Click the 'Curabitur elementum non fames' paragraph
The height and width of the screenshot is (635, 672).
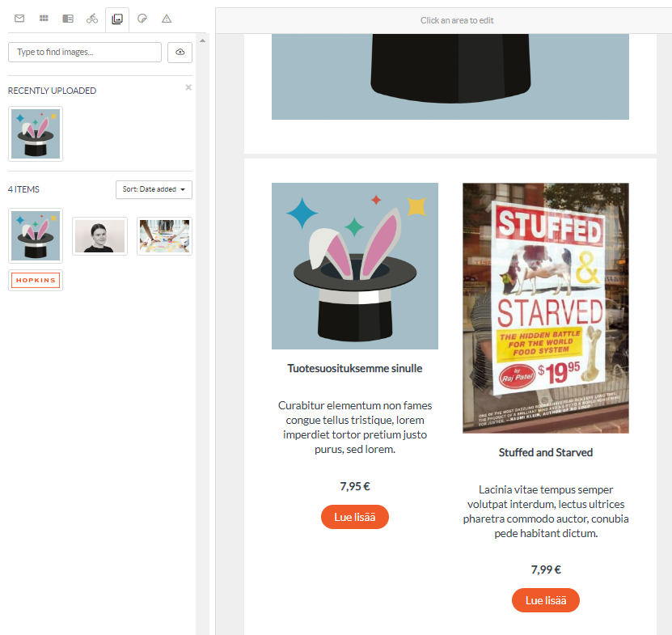coord(355,427)
